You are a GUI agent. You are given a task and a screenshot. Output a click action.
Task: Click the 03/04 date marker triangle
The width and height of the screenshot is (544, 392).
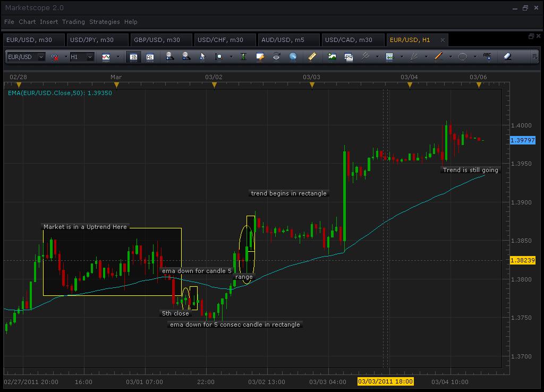410,85
